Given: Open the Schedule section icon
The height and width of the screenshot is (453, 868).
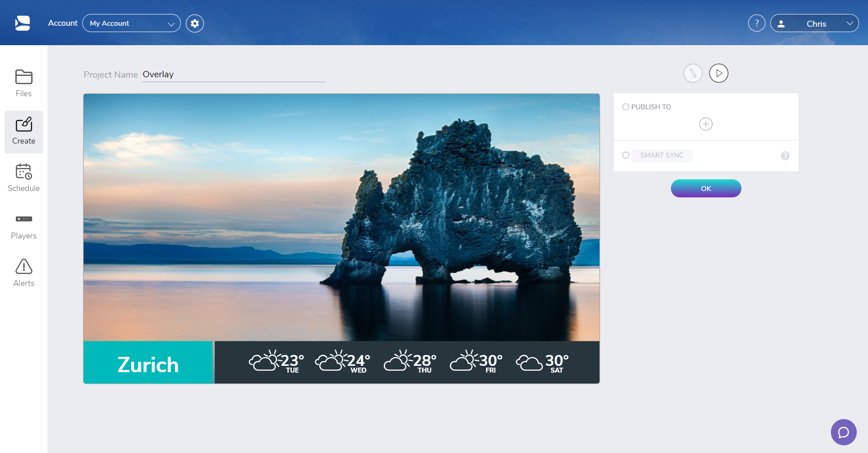Looking at the screenshot, I should tap(24, 177).
